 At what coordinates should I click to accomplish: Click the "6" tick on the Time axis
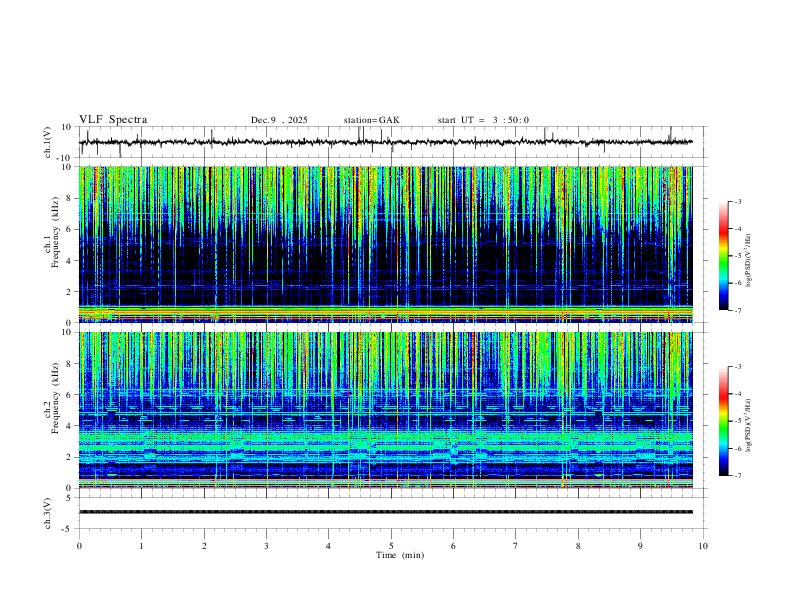[x=454, y=546]
